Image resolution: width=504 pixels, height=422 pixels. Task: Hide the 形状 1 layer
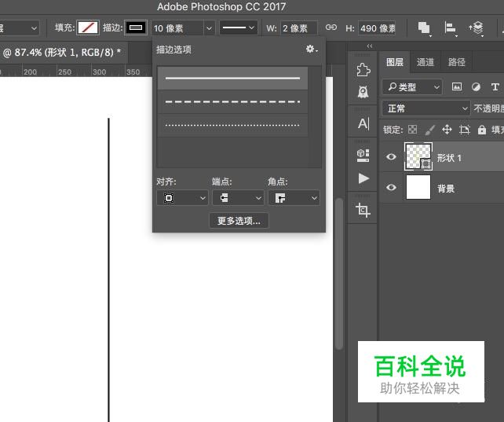click(x=391, y=156)
